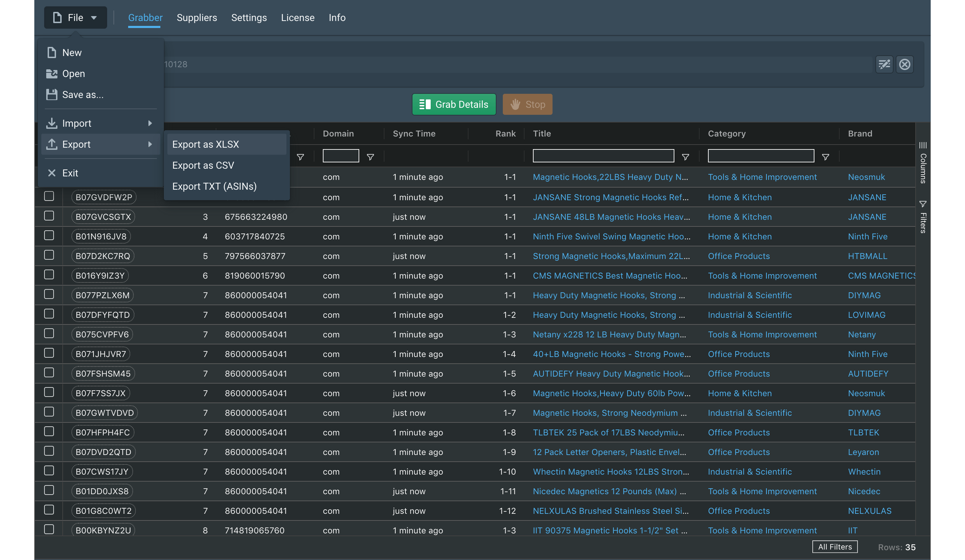Sort by the Sync Time column header
Viewport: 965px width, 560px height.
point(414,134)
